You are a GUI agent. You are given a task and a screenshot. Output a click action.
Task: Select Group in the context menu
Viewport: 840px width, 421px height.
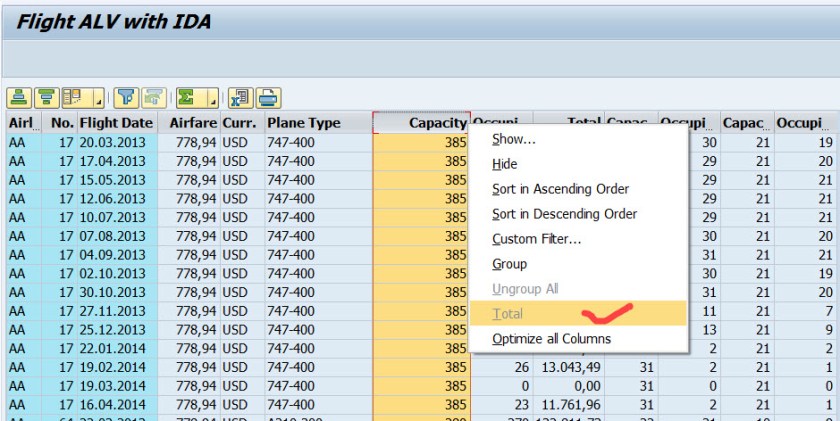tap(509, 264)
